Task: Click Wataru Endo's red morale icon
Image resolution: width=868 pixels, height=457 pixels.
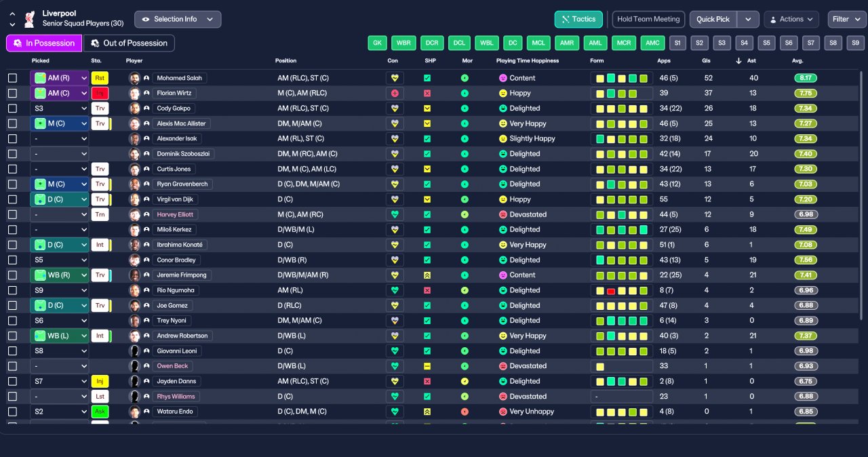Action: pyautogui.click(x=465, y=412)
